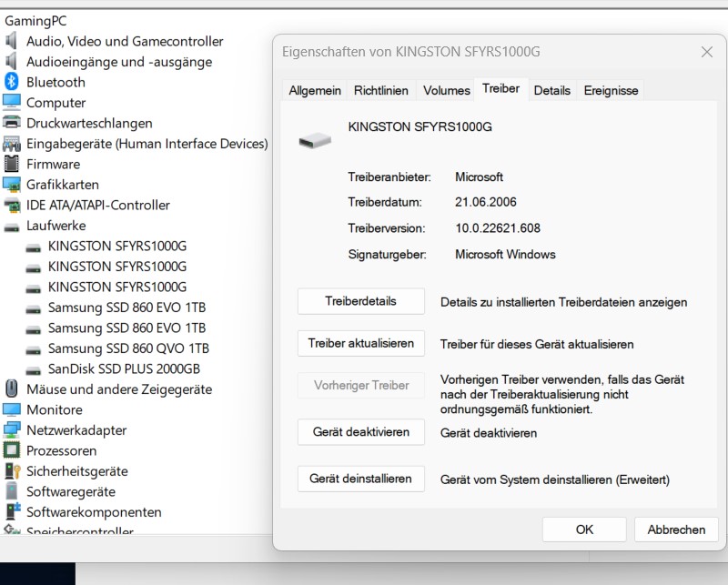Select the Monitore category label

pos(55,410)
